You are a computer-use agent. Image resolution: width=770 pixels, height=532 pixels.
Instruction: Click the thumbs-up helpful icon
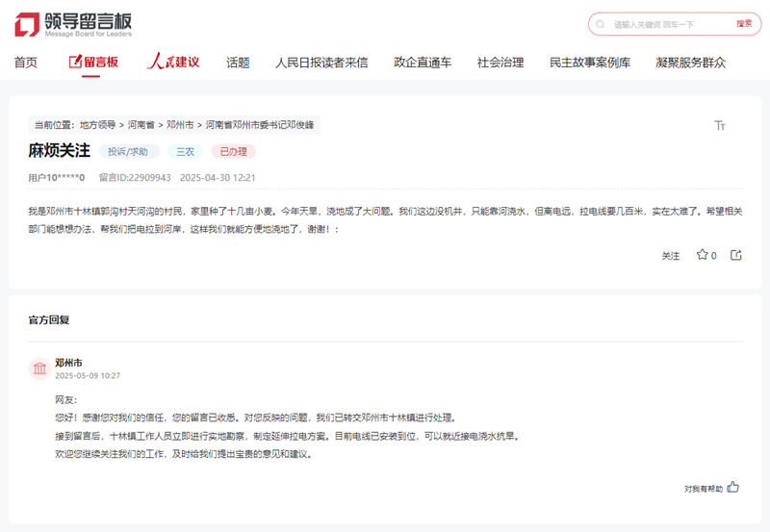[733, 488]
